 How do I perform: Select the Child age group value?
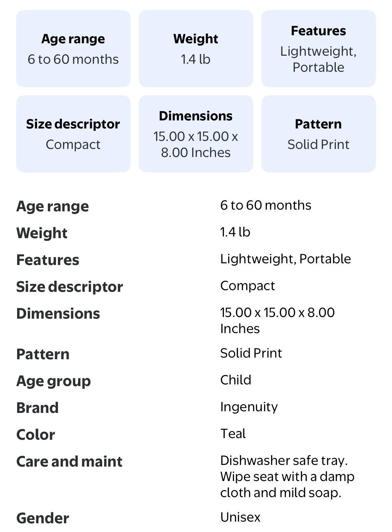pos(236,380)
